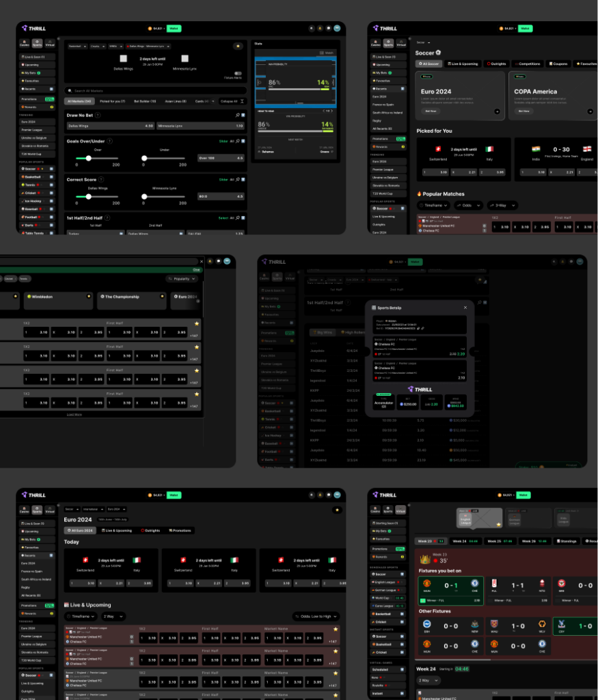The height and width of the screenshot is (700, 598).
Task: Open the arrow on the COPA America card
Action: pos(590,111)
